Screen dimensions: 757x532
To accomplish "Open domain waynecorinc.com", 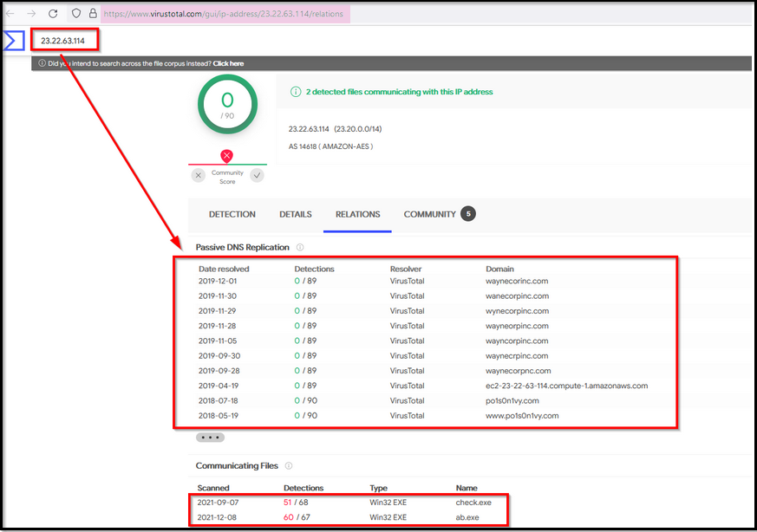I will pos(517,281).
